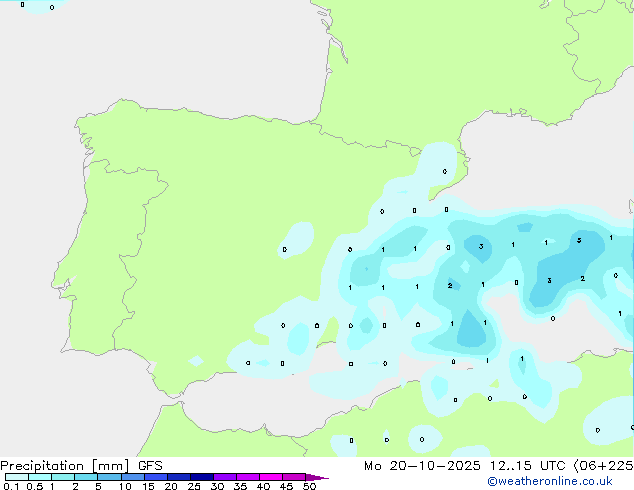634x490 pixels.
Task: Click the '20' legend label
Action: [171, 486]
